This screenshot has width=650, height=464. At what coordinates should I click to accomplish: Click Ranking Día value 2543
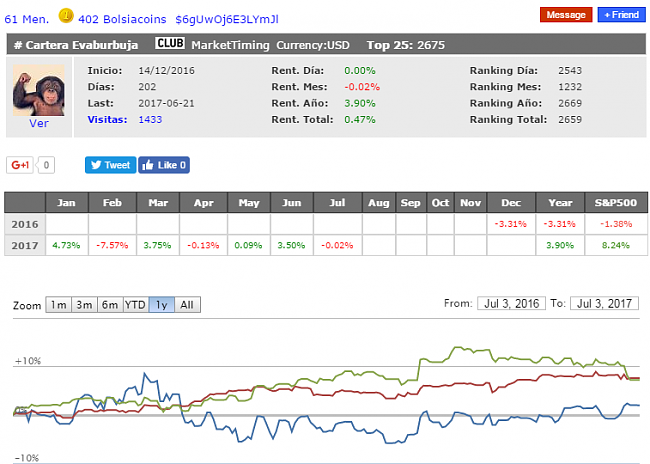click(570, 70)
